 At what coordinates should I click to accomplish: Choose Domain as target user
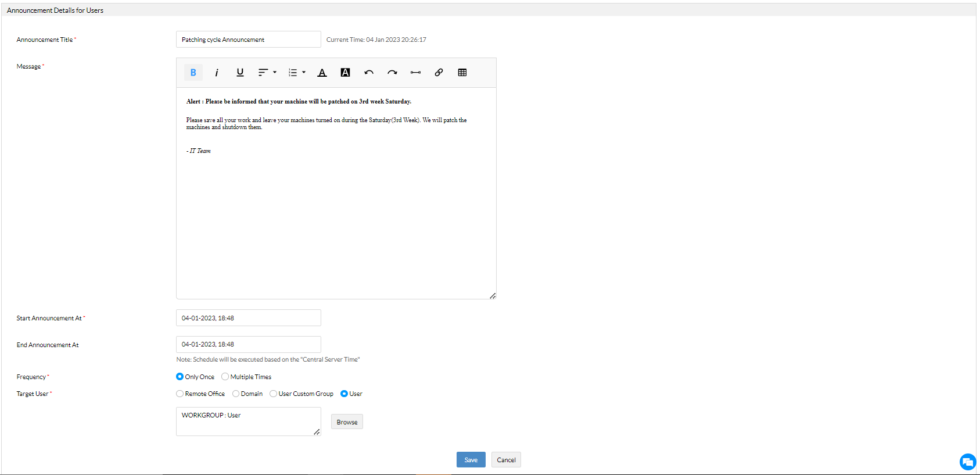click(x=236, y=394)
